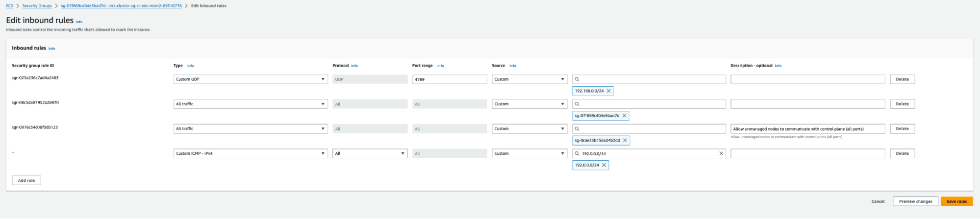Open Info link next to Edit inbound rules title
The width and height of the screenshot is (980, 219).
(79, 22)
